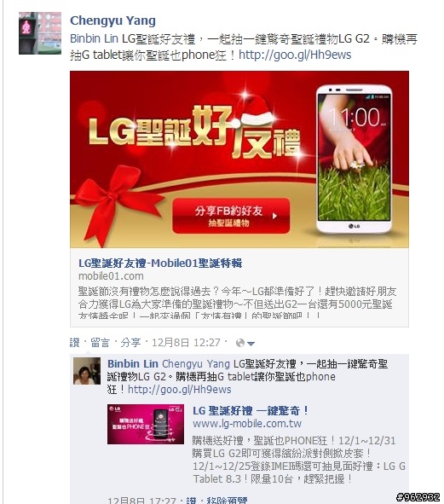
Task: Click Binbin Lin's name in the comment
Action: [x=133, y=364]
